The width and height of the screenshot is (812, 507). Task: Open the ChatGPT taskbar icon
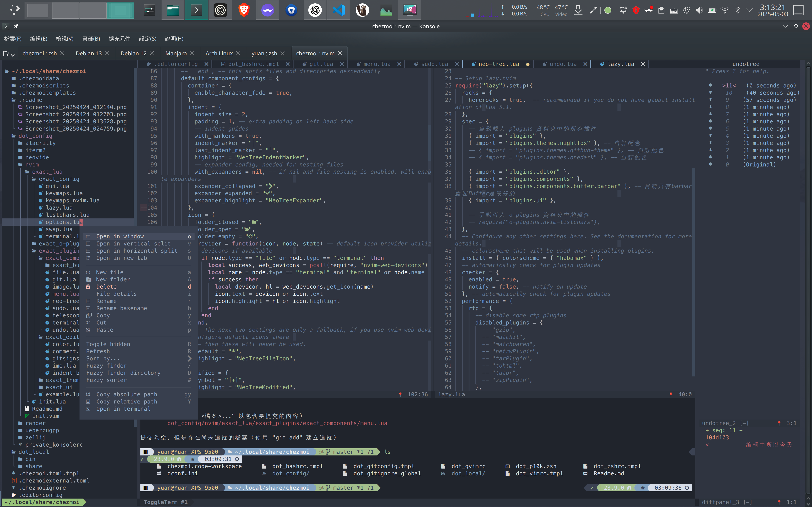(315, 10)
